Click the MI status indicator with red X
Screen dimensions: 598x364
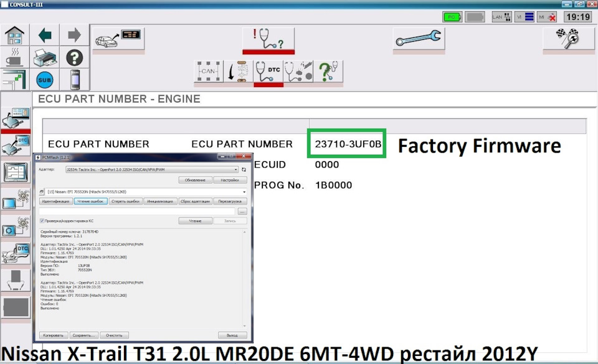pyautogui.click(x=547, y=17)
